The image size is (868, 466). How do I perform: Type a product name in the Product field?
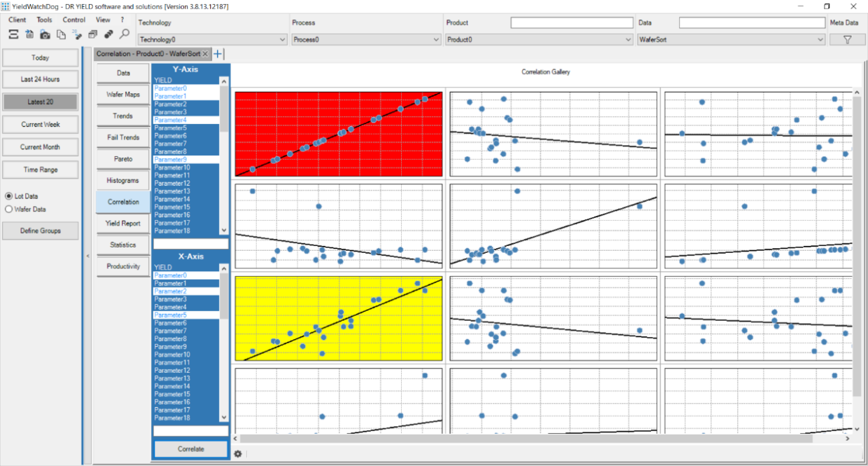click(x=571, y=22)
